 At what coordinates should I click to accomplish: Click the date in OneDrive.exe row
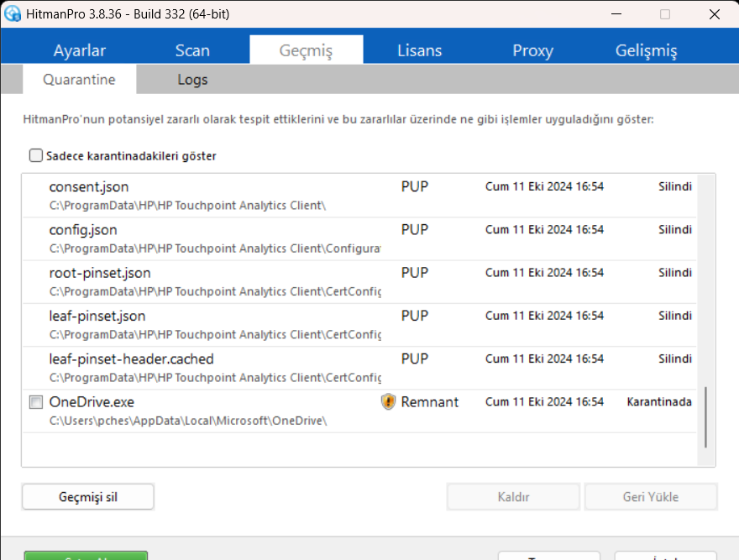click(x=544, y=401)
